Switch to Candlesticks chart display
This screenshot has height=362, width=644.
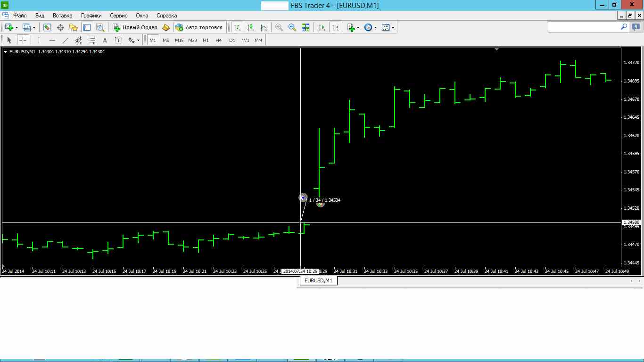coord(250,27)
